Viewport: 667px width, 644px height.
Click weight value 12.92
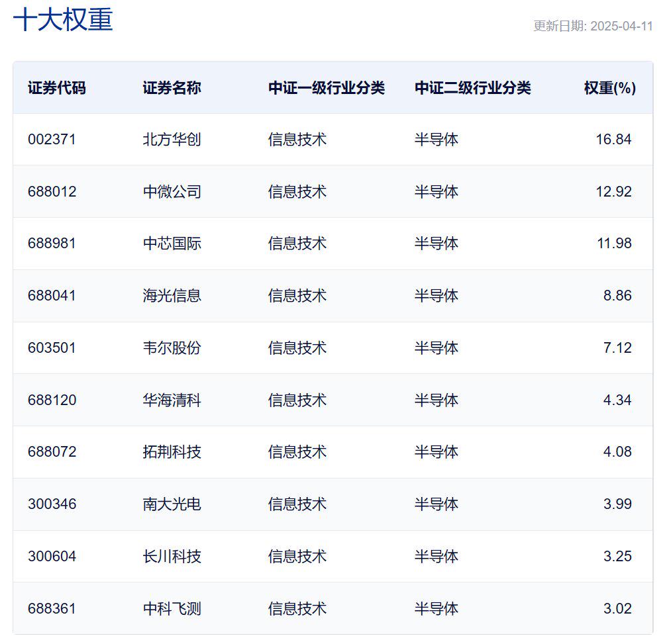[x=613, y=192]
